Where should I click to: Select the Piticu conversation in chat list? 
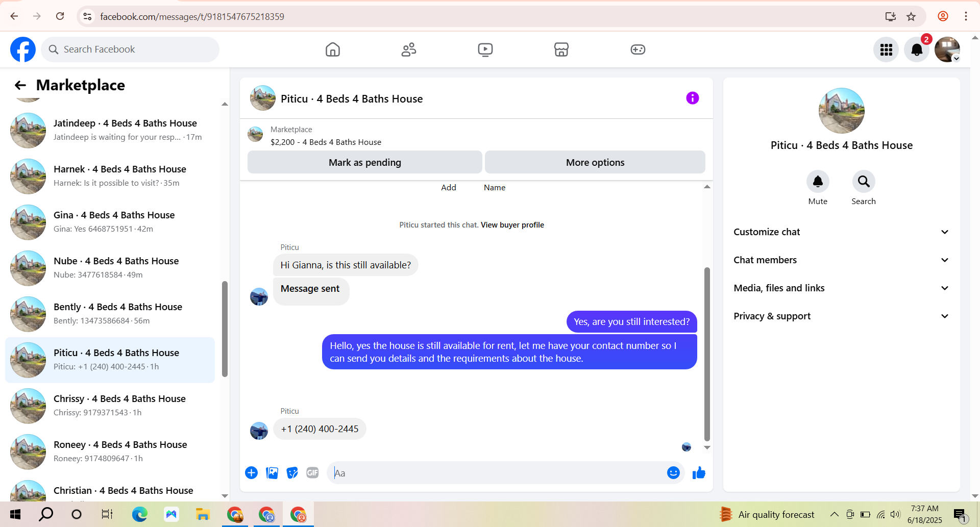click(x=110, y=360)
